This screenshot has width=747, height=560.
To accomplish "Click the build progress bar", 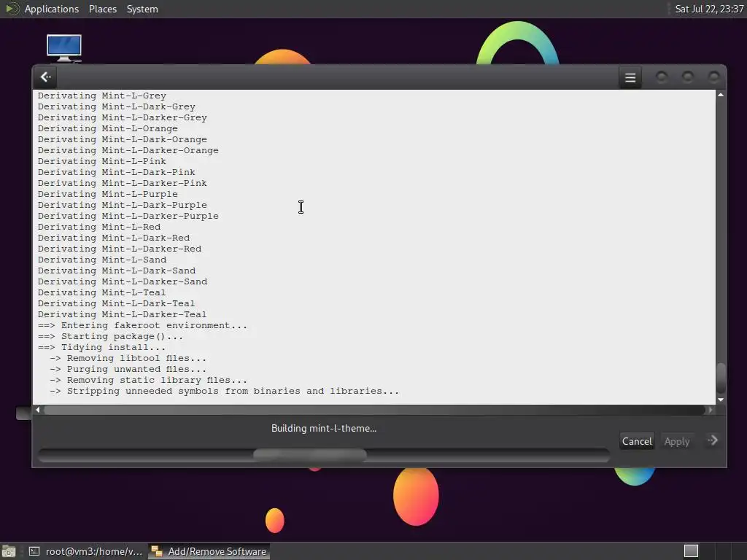I will tap(323, 455).
